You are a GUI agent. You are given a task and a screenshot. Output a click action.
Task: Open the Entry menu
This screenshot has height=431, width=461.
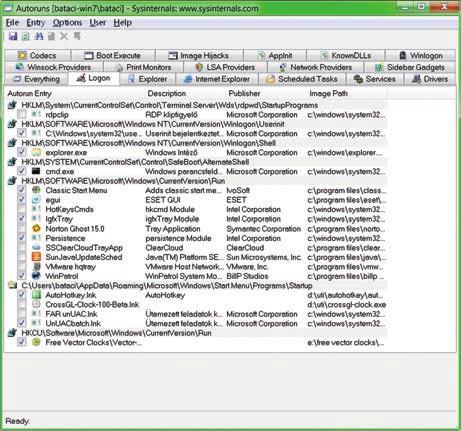point(36,23)
